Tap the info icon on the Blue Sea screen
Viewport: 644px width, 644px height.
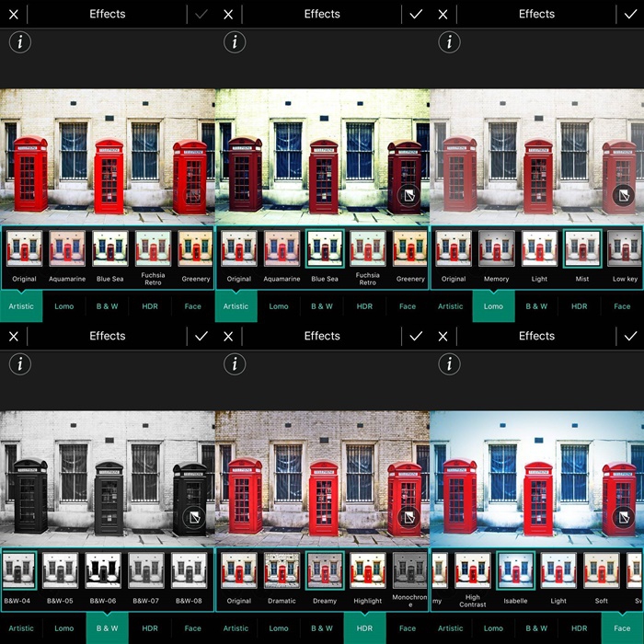(x=235, y=42)
